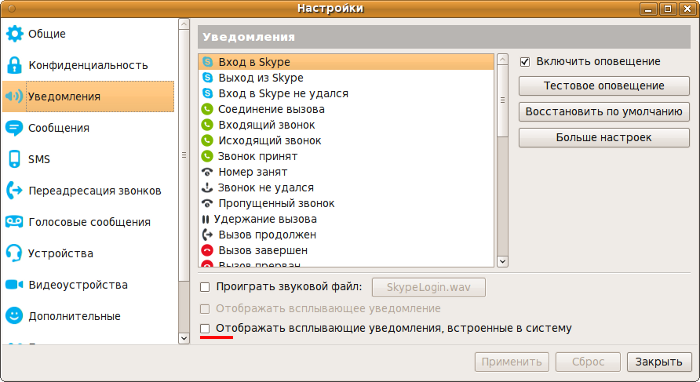The image size is (700, 382).
Task: Select Входящий звонок event
Action: pos(346,125)
